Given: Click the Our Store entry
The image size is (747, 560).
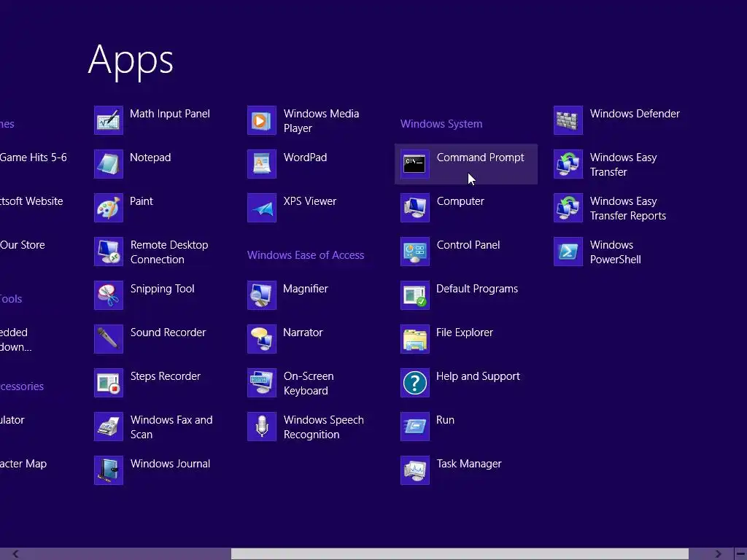Looking at the screenshot, I should coord(23,245).
